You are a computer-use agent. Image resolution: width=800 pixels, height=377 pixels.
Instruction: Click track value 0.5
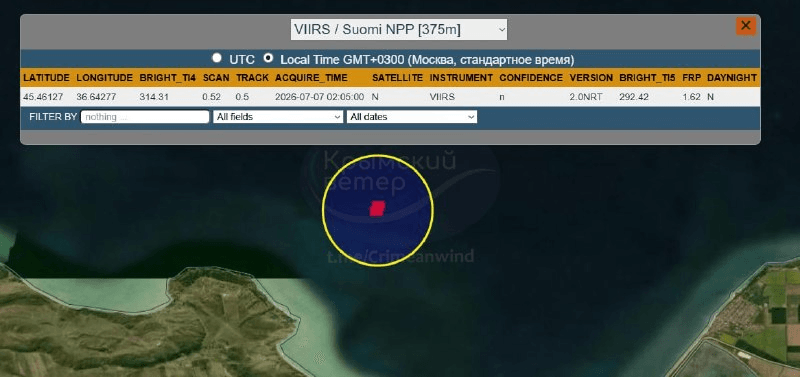[242, 96]
